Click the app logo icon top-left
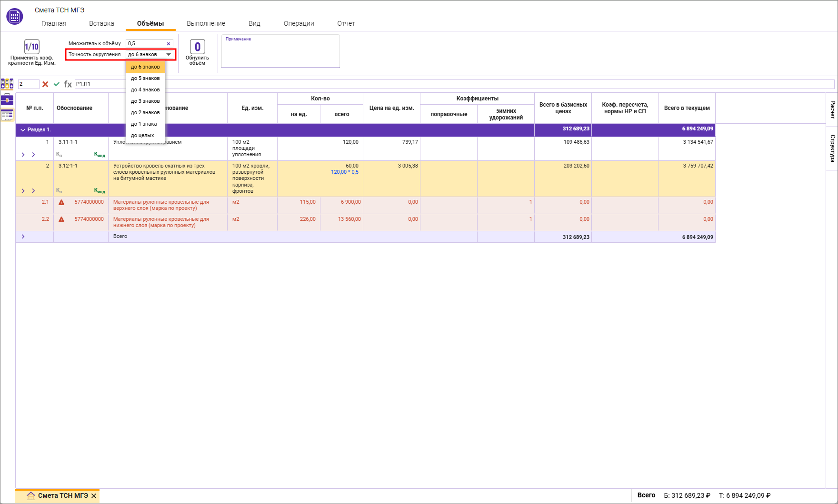 click(14, 17)
